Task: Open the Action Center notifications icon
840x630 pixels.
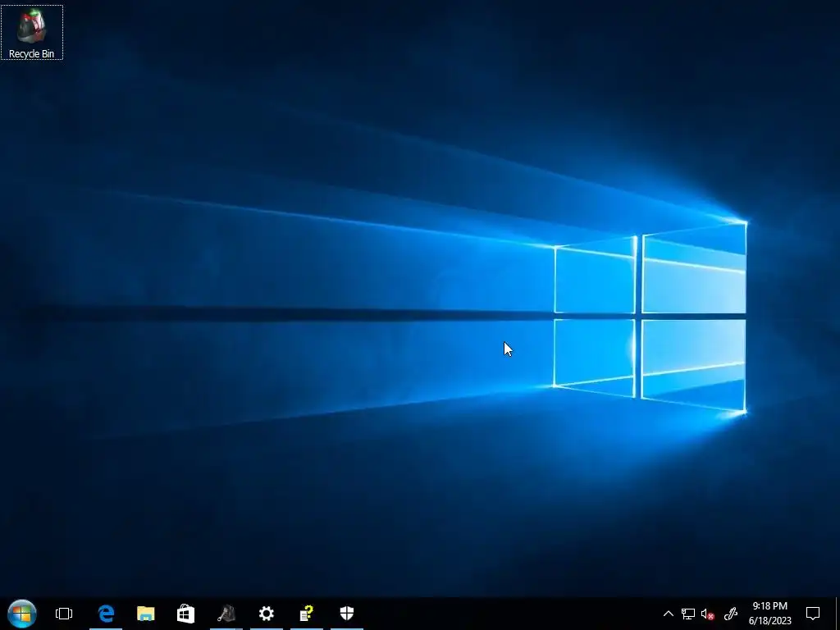Action: click(813, 614)
